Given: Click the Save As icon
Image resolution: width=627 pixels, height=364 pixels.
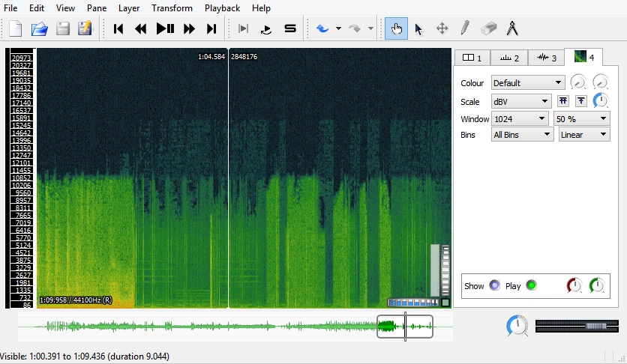Looking at the screenshot, I should click(x=85, y=29).
